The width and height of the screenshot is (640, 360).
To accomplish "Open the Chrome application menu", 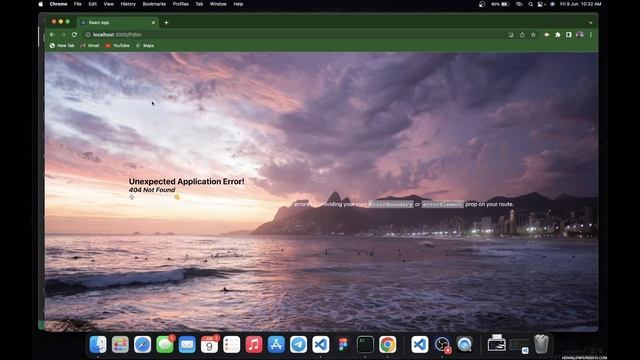I will pos(58,4).
